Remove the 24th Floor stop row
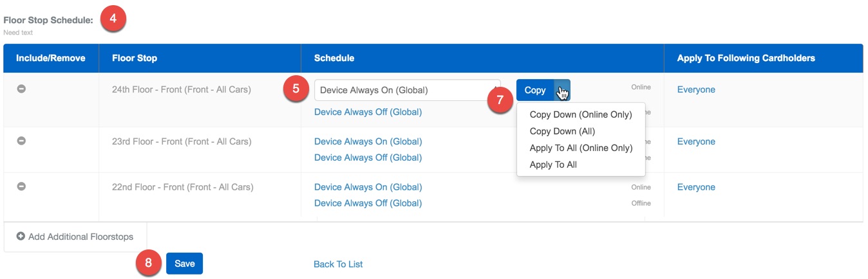 click(21, 89)
